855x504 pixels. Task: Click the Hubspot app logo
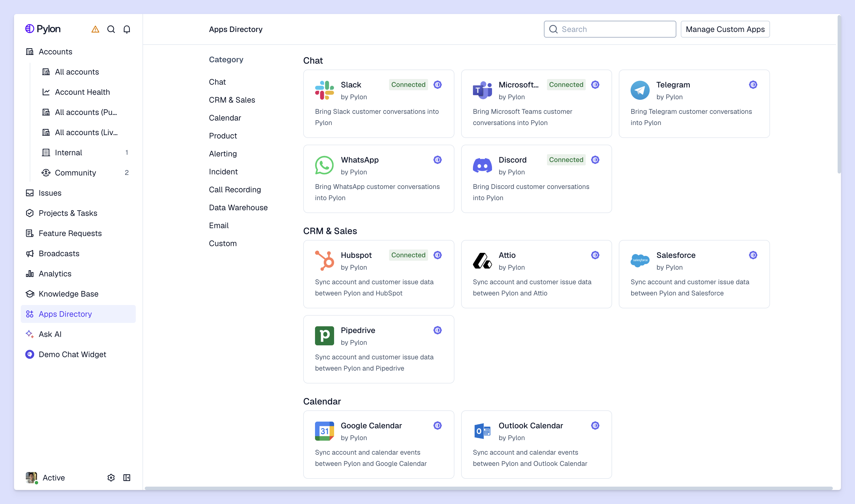324,261
